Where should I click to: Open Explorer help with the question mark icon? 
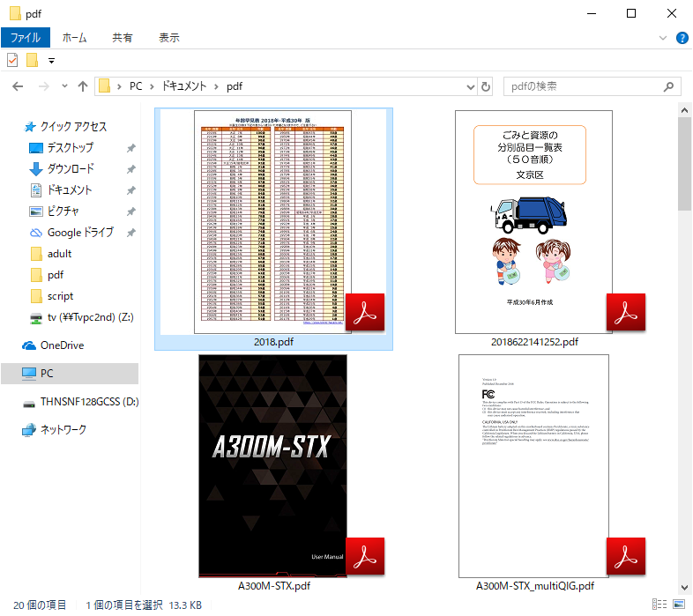point(682,38)
